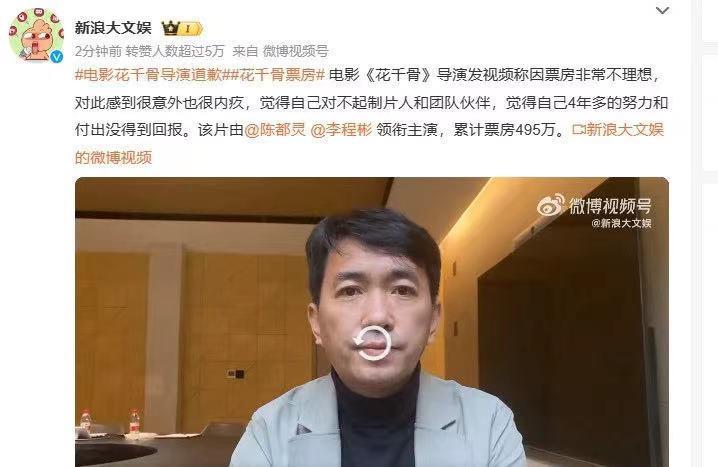Open mention @李程彬

pyautogui.click(x=342, y=130)
